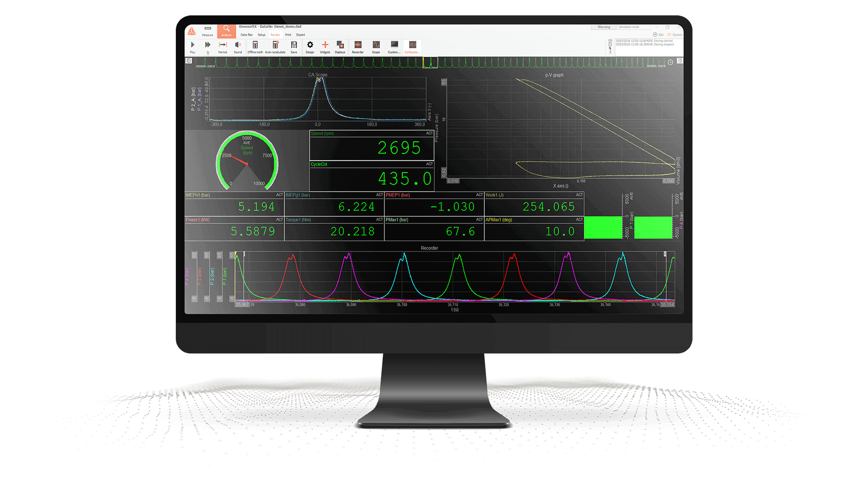Click the CA Scope graph title
This screenshot has width=868, height=477.
pos(318,75)
